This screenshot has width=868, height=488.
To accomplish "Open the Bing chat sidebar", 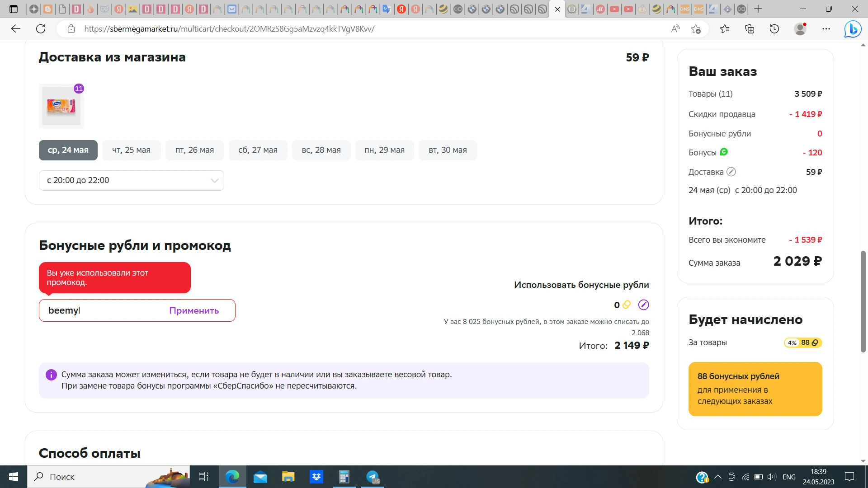I will pos(853,29).
